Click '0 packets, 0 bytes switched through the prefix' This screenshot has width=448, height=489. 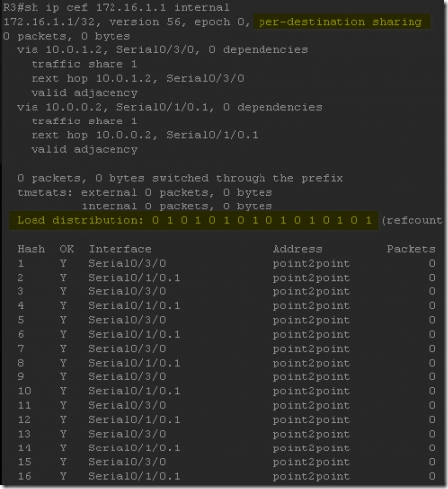coord(181,178)
